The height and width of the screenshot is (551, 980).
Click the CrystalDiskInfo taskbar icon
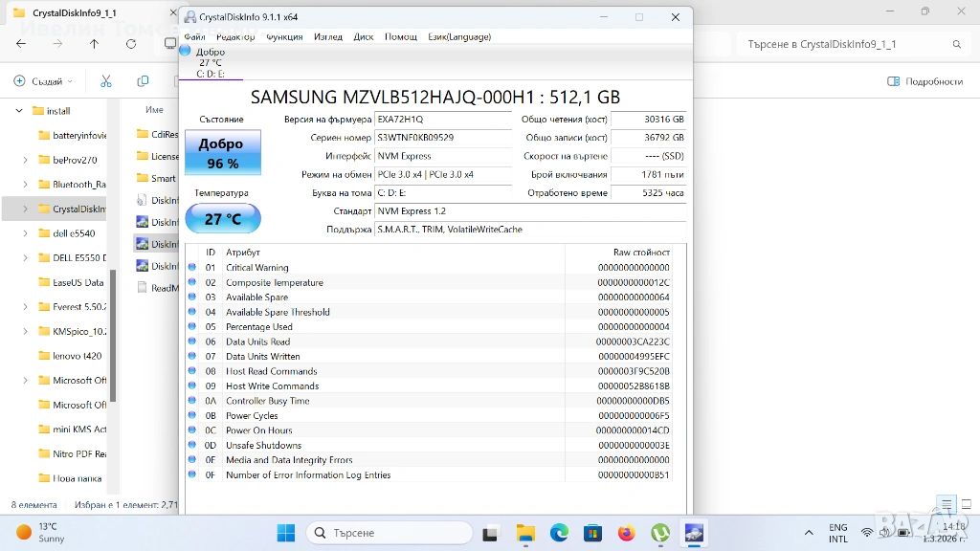pyautogui.click(x=694, y=533)
